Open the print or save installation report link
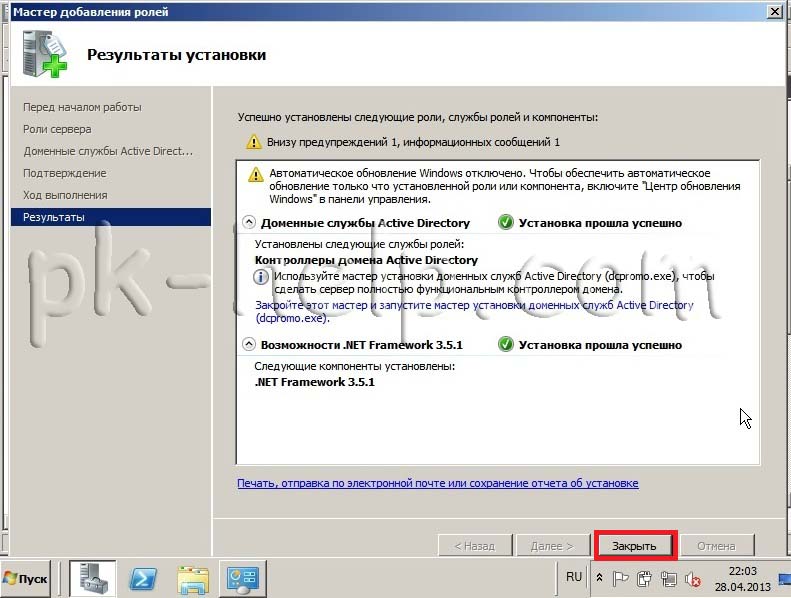This screenshot has width=791, height=598. point(437,483)
